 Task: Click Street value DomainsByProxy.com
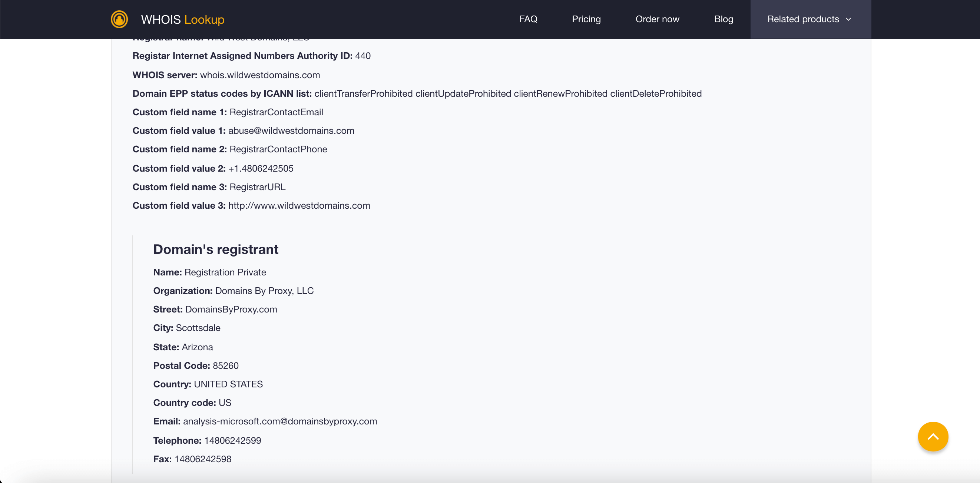(231, 310)
